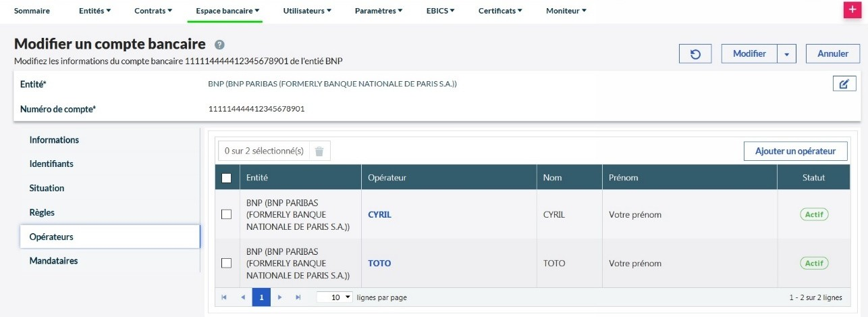Select the CYRIL operator row checkbox
This screenshot has width=868, height=317.
pos(227,214)
